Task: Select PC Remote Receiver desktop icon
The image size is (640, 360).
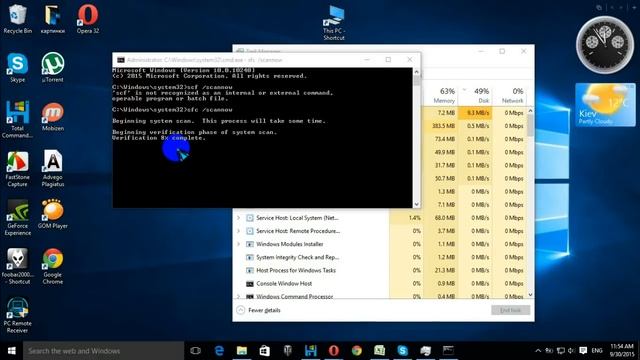Action: point(17,315)
